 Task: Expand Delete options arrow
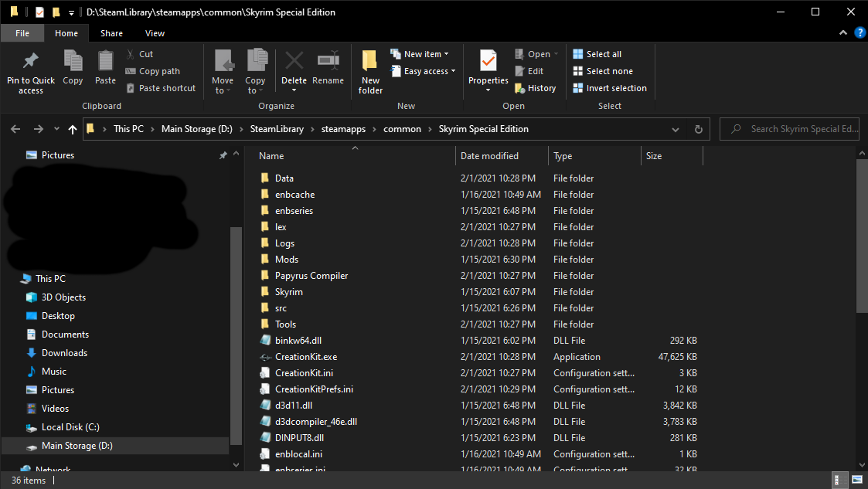click(294, 90)
